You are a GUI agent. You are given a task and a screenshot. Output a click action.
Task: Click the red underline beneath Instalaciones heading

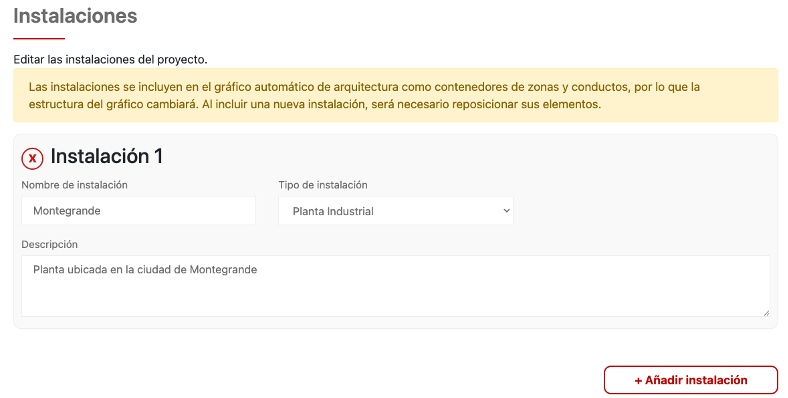click(39, 38)
